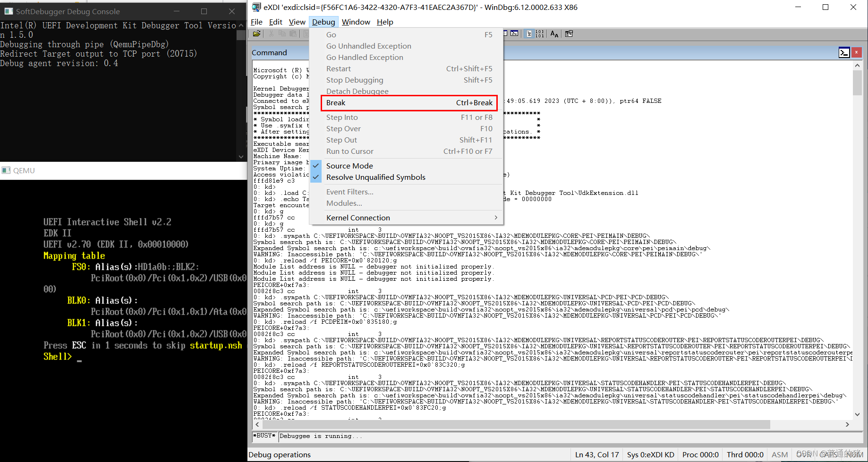Image resolution: width=868 pixels, height=462 pixels.
Task: Disable Resolve Unqualified Symbols in the Debug menu
Action: click(375, 177)
